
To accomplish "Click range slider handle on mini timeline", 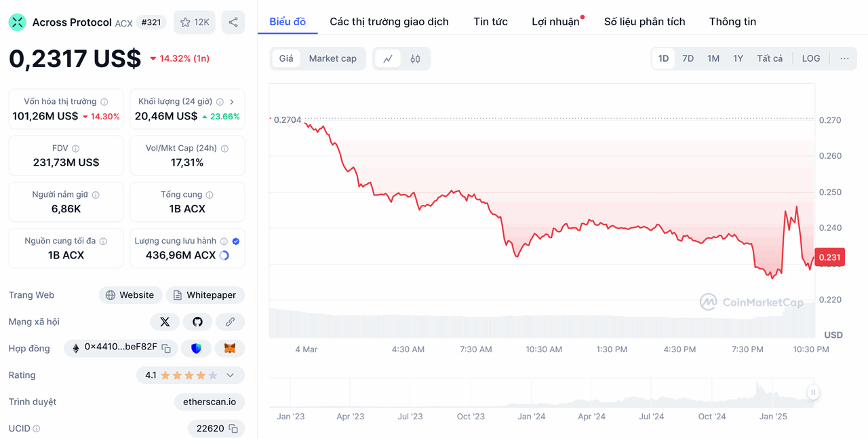I will tap(813, 392).
